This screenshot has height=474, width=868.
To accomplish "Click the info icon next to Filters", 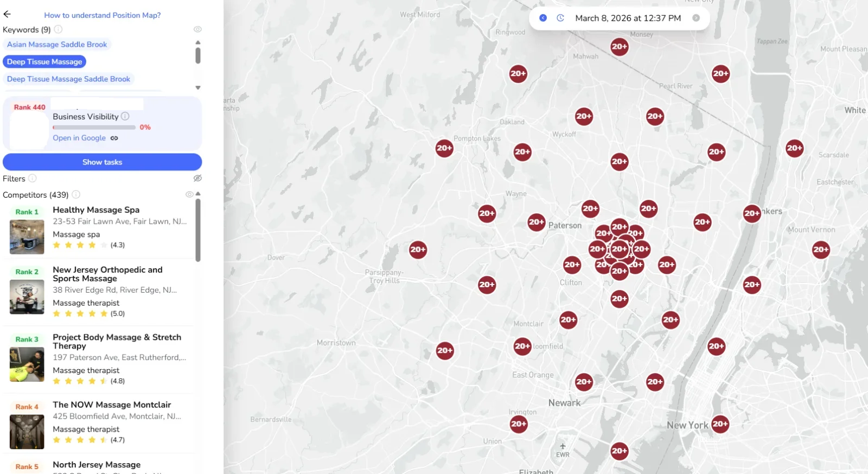I will click(33, 178).
